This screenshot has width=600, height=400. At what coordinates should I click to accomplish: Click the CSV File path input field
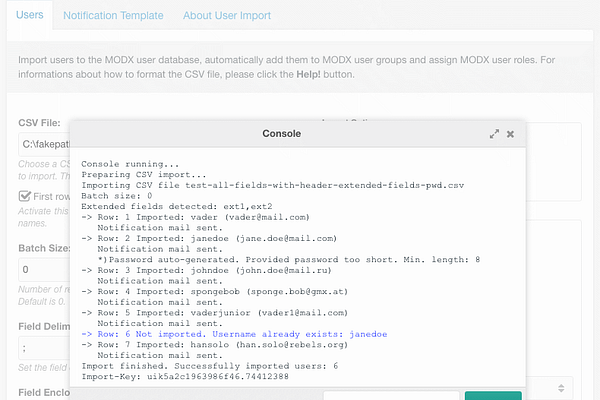[x=44, y=144]
